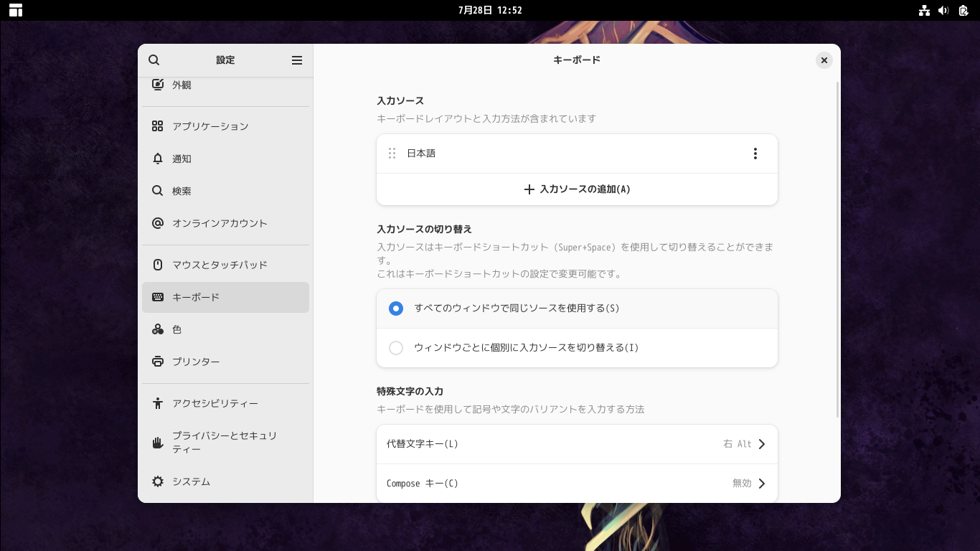This screenshot has width=980, height=551.
Task: Click the 検索 magnifier icon in sidebar list
Action: [158, 191]
